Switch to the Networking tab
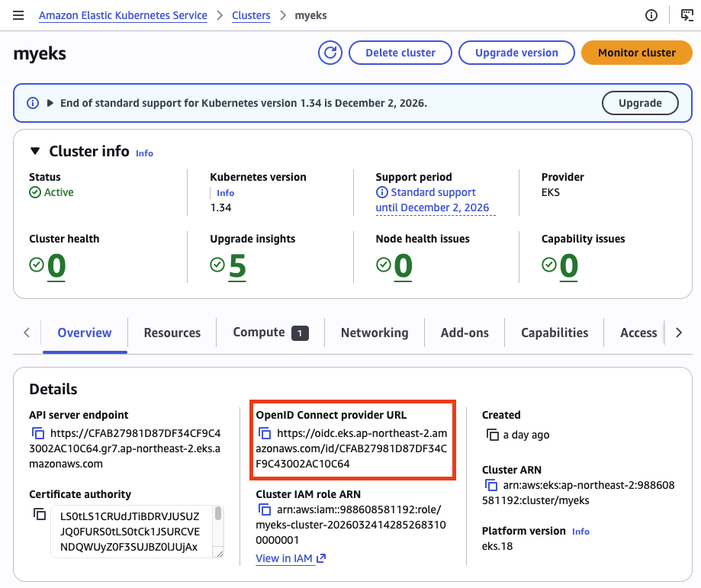This screenshot has width=701, height=588. [374, 333]
